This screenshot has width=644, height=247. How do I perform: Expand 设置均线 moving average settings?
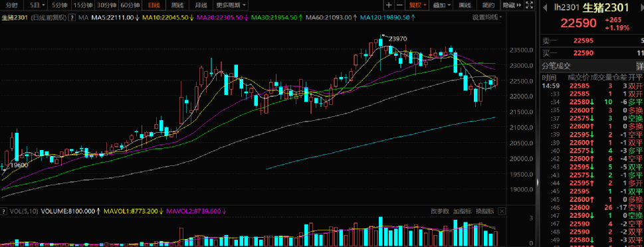point(486,17)
